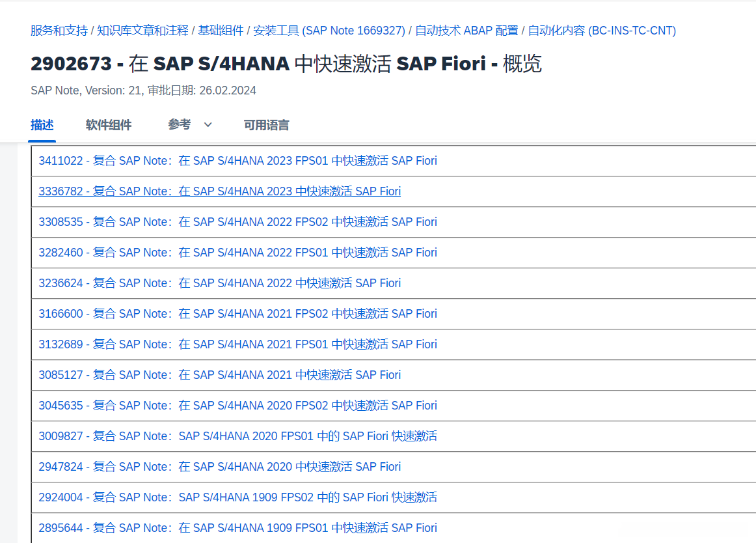Open SAP Note 3411022 for 2023 FPS01
This screenshot has height=543, width=756.
[237, 161]
